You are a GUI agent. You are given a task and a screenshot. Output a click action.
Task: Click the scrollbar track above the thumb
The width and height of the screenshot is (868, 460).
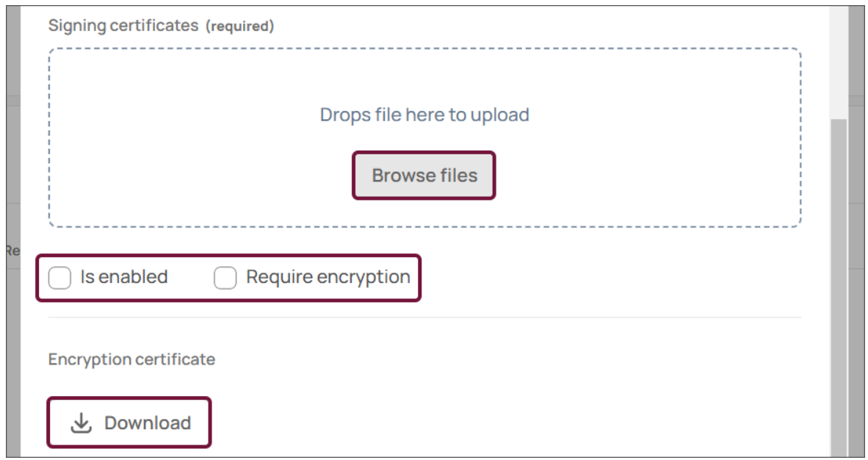839,62
